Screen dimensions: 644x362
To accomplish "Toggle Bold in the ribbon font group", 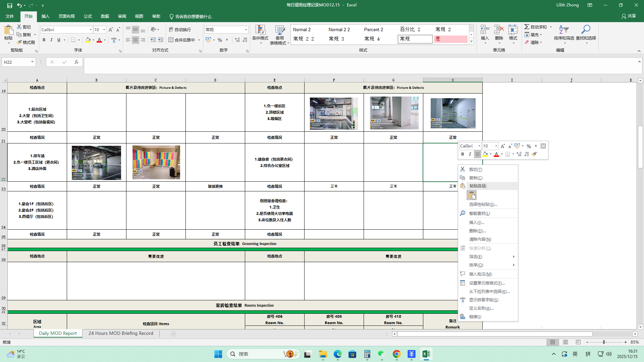I will coord(44,40).
